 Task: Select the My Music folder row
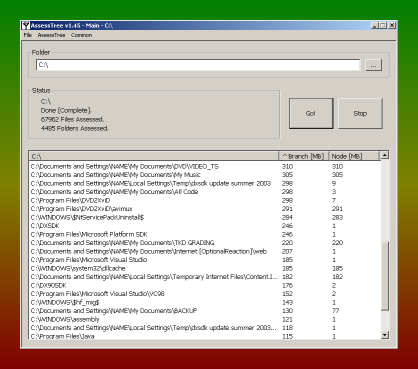coord(205,175)
